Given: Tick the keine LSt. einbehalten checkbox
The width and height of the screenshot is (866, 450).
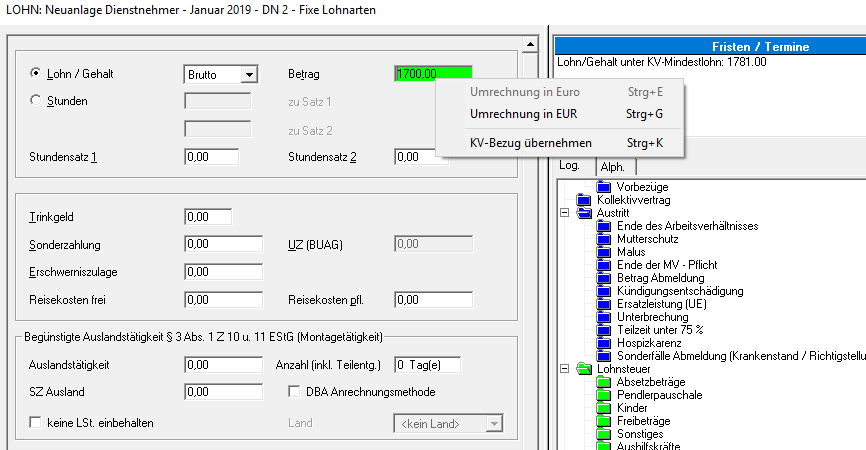Looking at the screenshot, I should click(36, 423).
